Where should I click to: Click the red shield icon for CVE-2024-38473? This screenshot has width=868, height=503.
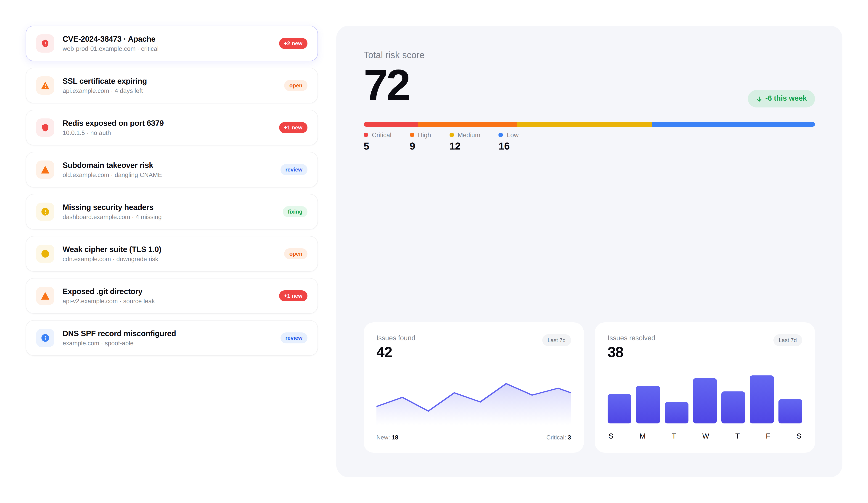pyautogui.click(x=45, y=43)
